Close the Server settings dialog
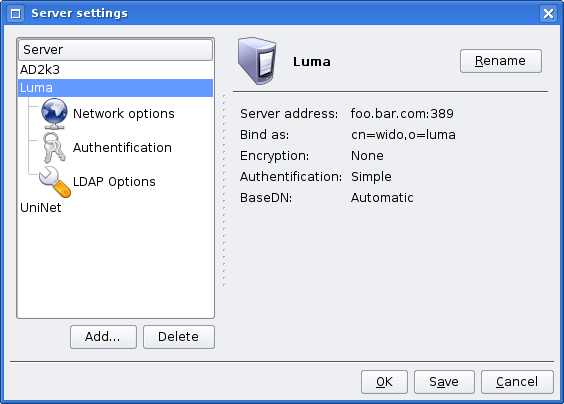 548,14
